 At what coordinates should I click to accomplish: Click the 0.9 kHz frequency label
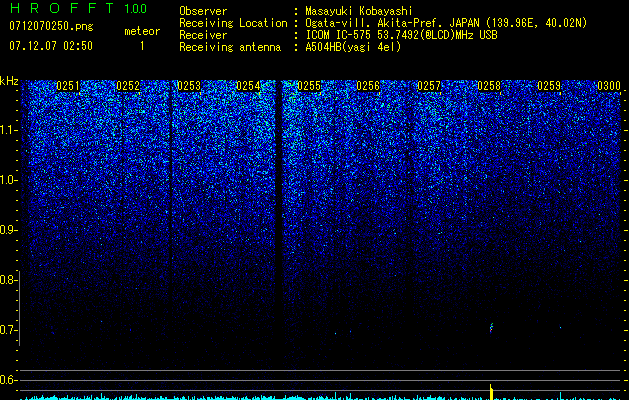point(8,230)
